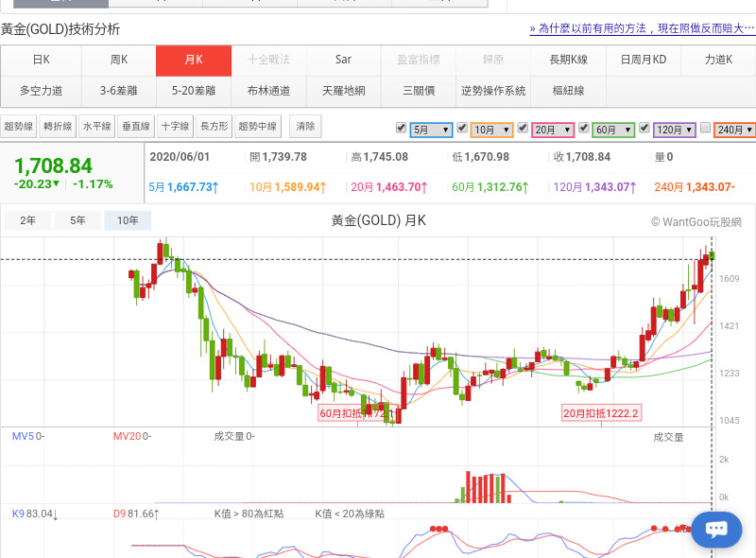This screenshot has width=756, height=558.
Task: Click the 60月扣抵 marker label on chart
Action: [x=355, y=413]
